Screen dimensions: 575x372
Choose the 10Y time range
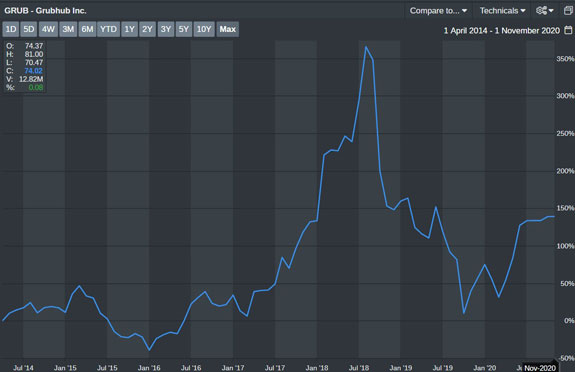204,29
